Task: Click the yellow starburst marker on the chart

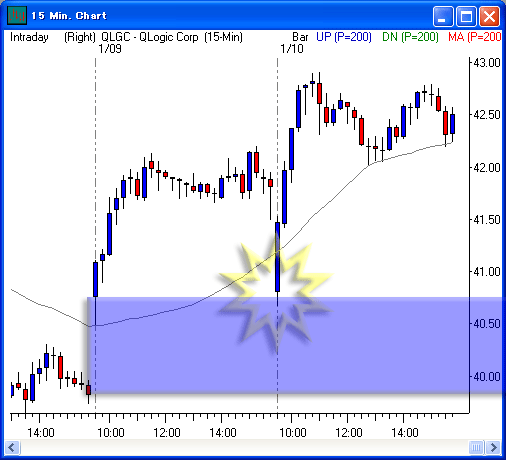Action: point(276,293)
